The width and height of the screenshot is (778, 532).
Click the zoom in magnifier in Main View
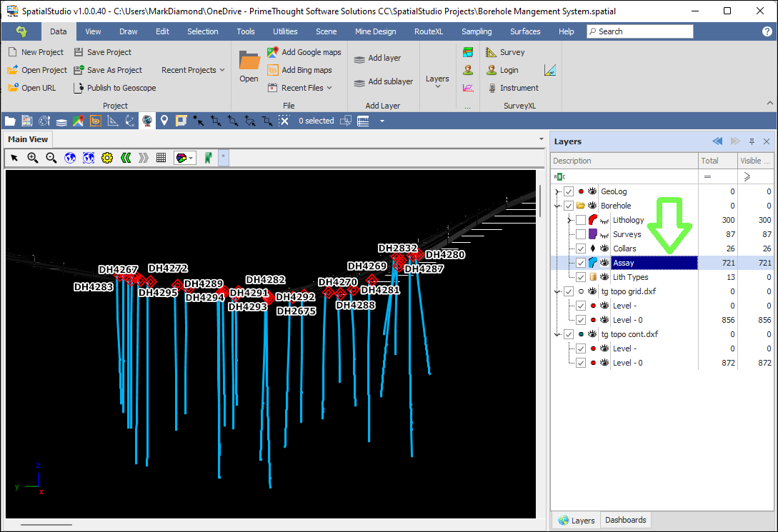[33, 158]
